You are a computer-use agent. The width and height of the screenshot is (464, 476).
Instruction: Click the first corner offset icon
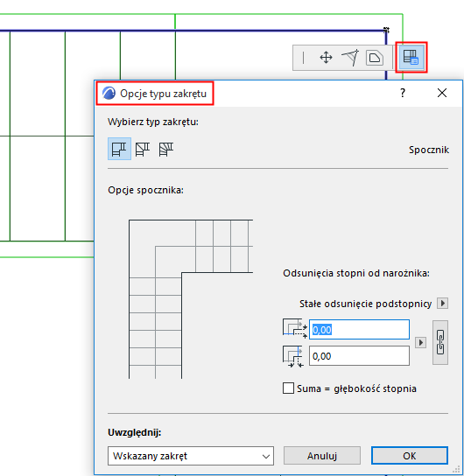(x=295, y=328)
